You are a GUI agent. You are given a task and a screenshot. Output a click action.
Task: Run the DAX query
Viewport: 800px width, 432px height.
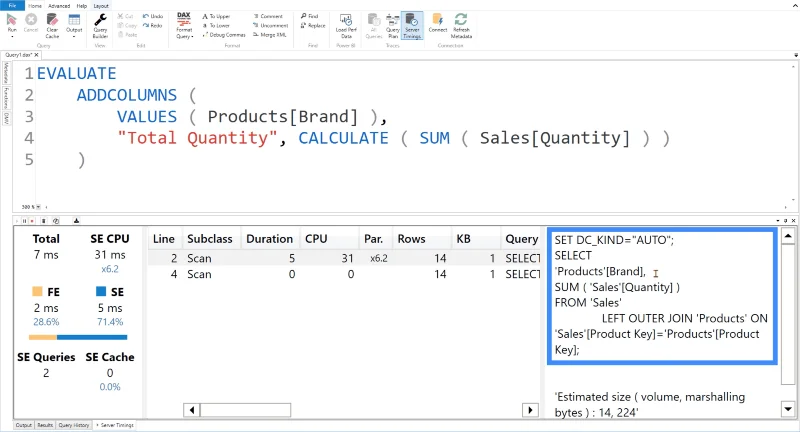12,22
